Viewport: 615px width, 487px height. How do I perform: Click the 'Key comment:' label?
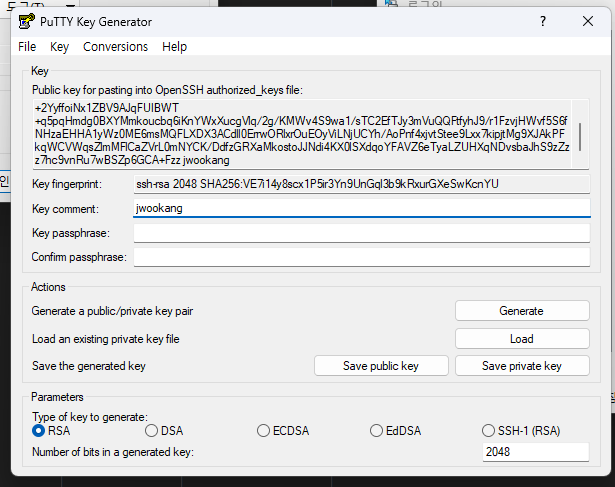coord(65,209)
